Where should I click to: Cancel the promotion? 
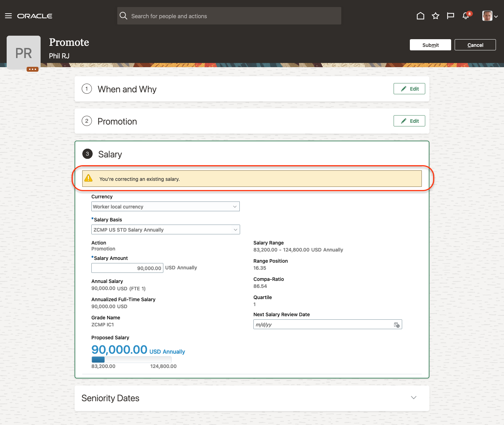point(475,45)
